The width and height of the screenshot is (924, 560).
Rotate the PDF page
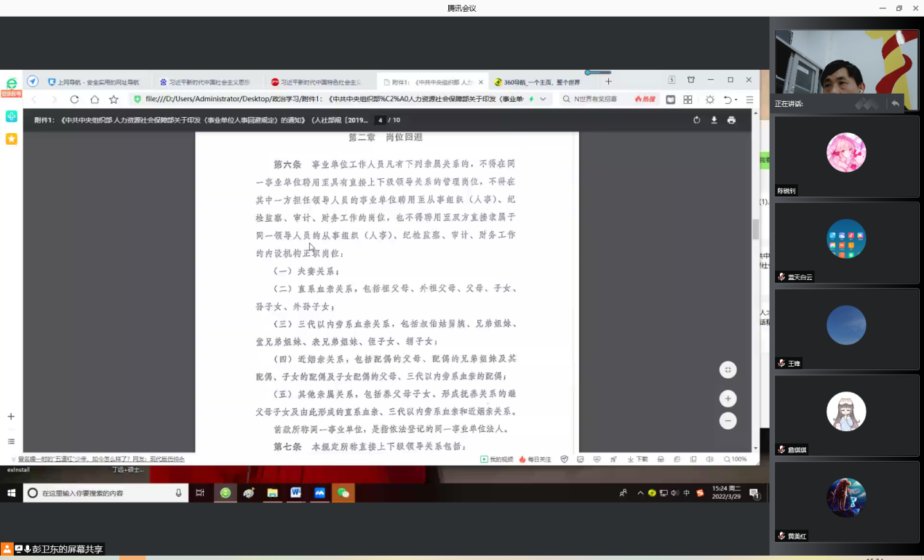tap(696, 120)
